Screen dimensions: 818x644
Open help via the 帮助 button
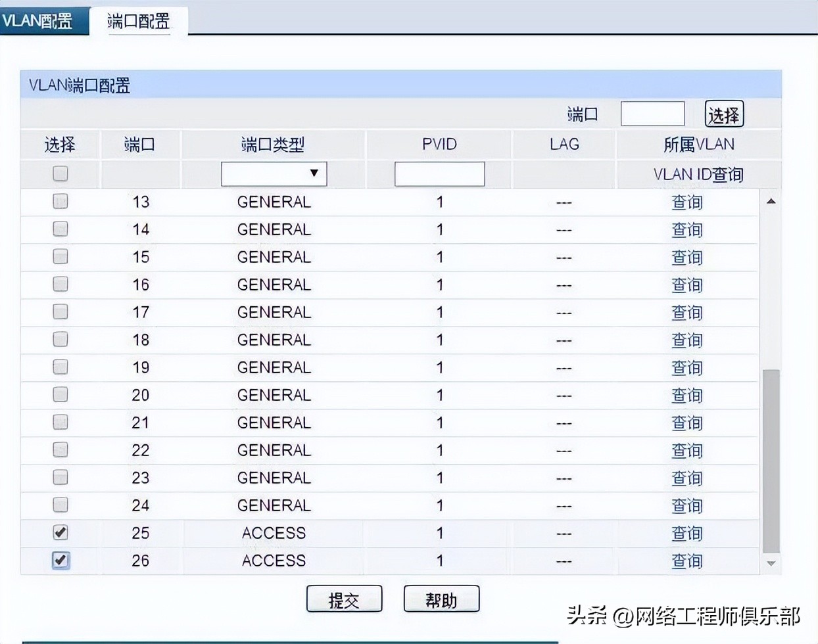pyautogui.click(x=441, y=599)
